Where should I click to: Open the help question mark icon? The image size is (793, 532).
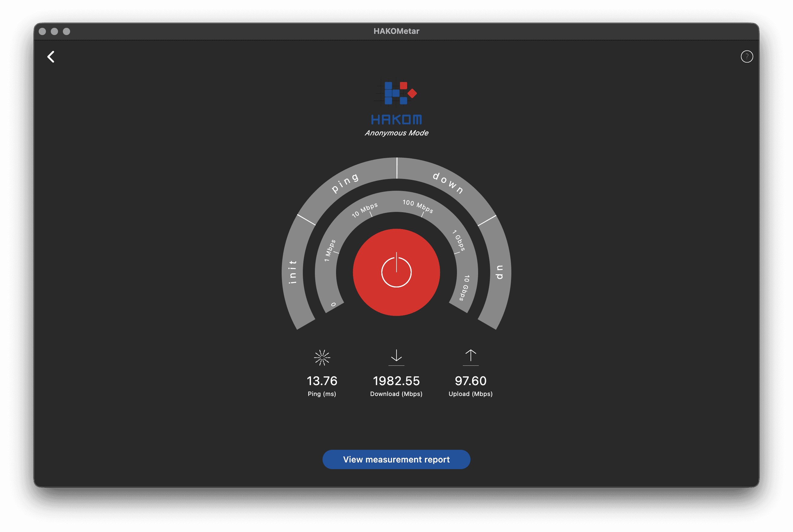pos(746,57)
